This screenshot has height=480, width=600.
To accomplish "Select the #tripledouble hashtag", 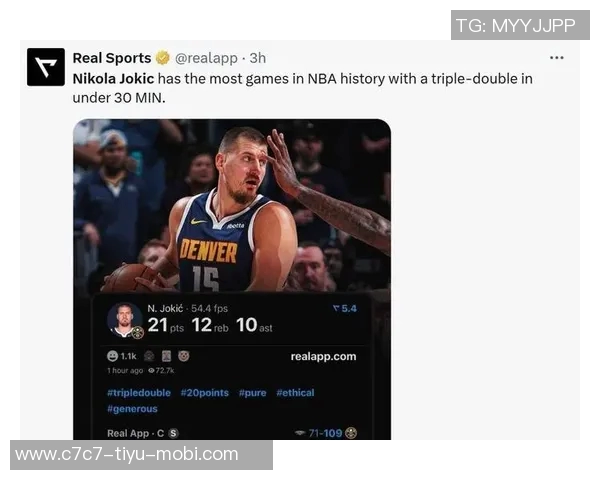I will [139, 393].
